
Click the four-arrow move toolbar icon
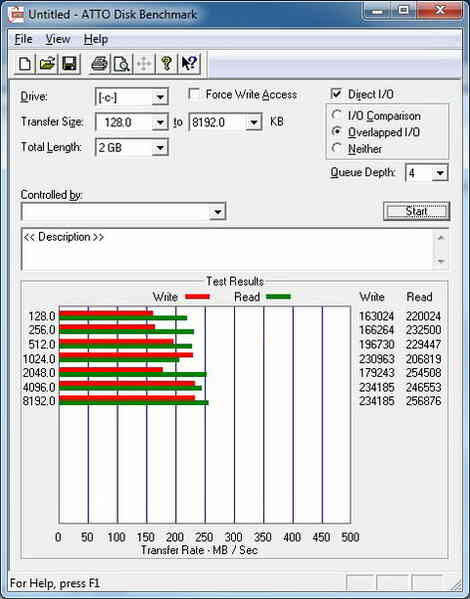[144, 63]
